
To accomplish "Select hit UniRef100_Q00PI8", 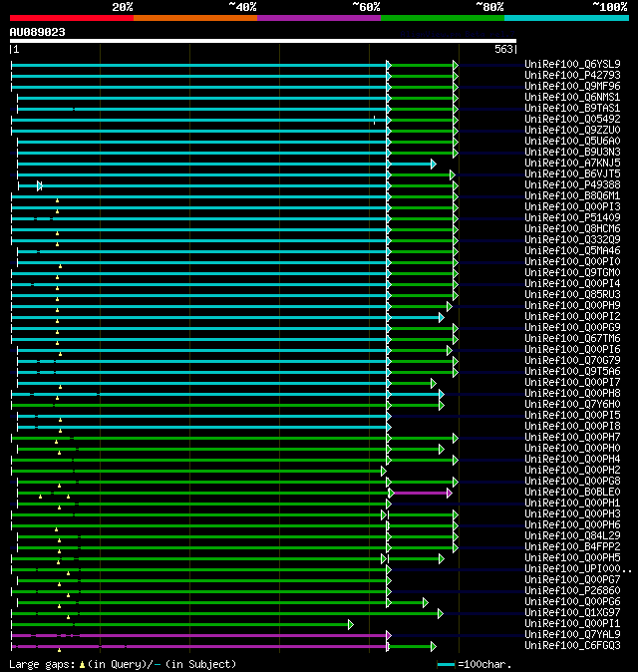I will coord(572,427).
